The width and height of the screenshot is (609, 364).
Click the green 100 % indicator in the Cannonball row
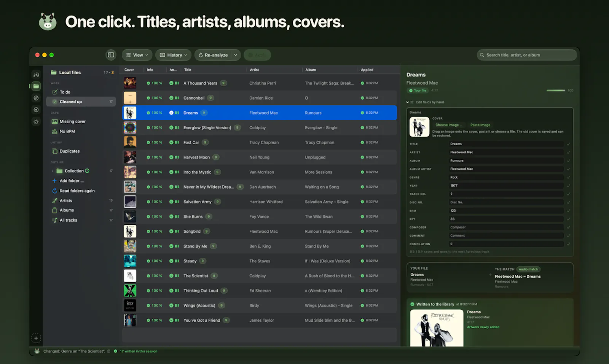(155, 98)
